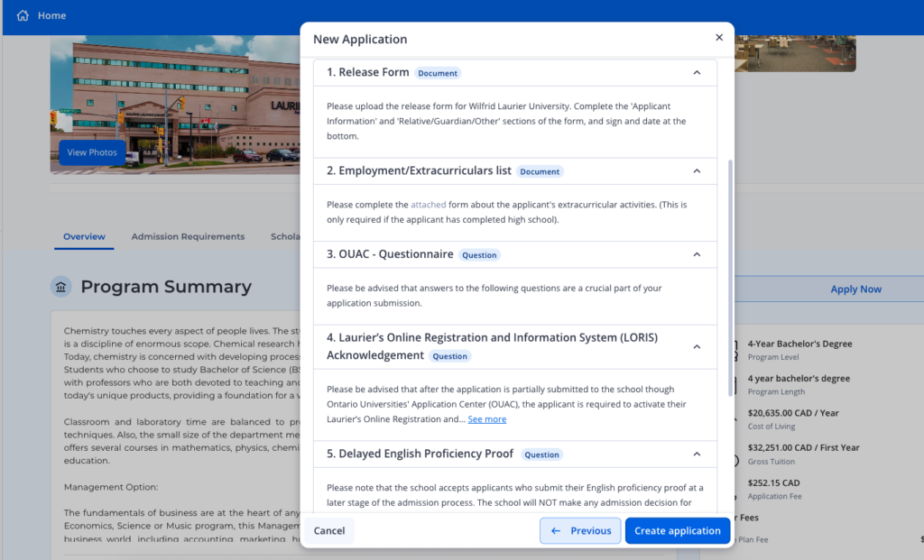Click the Create application button

[677, 530]
